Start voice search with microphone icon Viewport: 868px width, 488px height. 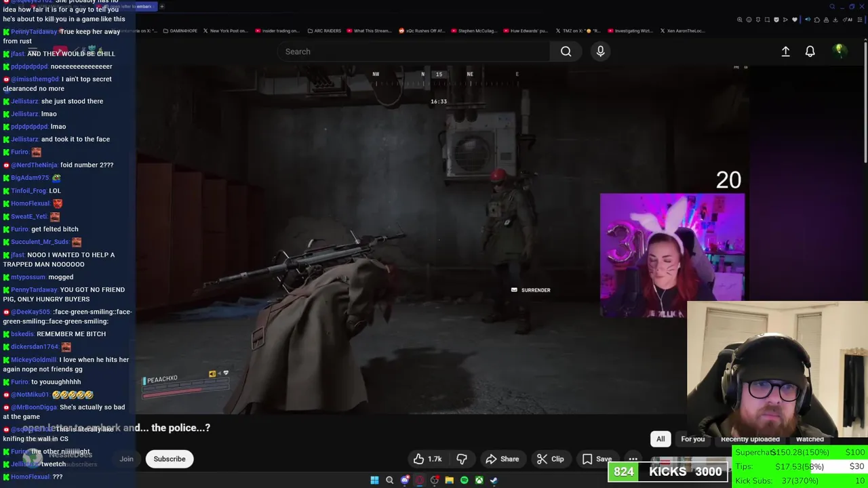(600, 52)
